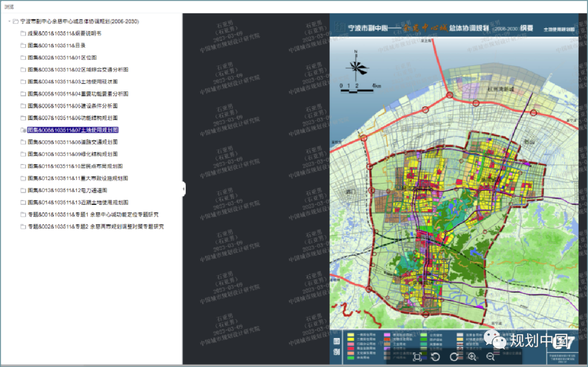Click folder icon beside 专题&002 专题2 row
This screenshot has width=588, height=367.
click(x=23, y=227)
